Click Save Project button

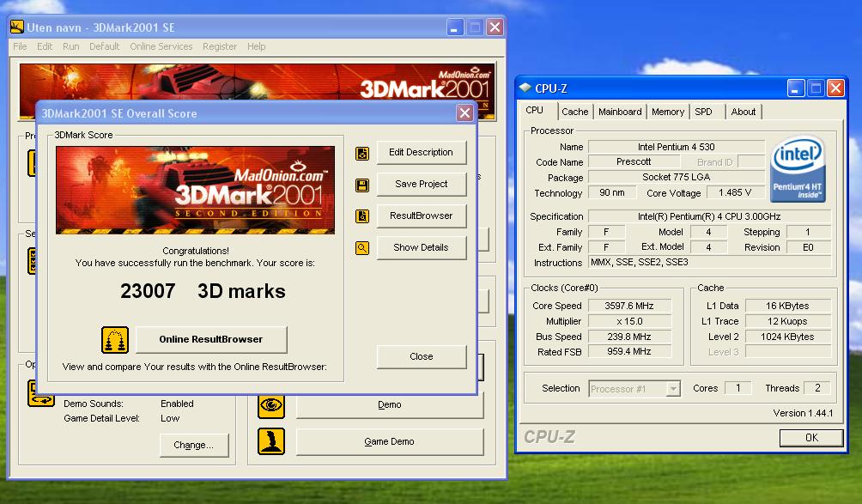click(x=421, y=184)
